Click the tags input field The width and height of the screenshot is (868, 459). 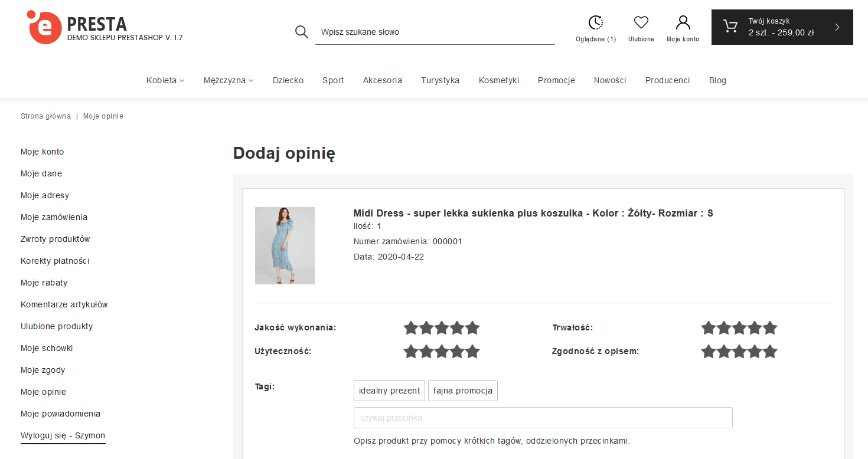pyautogui.click(x=543, y=418)
